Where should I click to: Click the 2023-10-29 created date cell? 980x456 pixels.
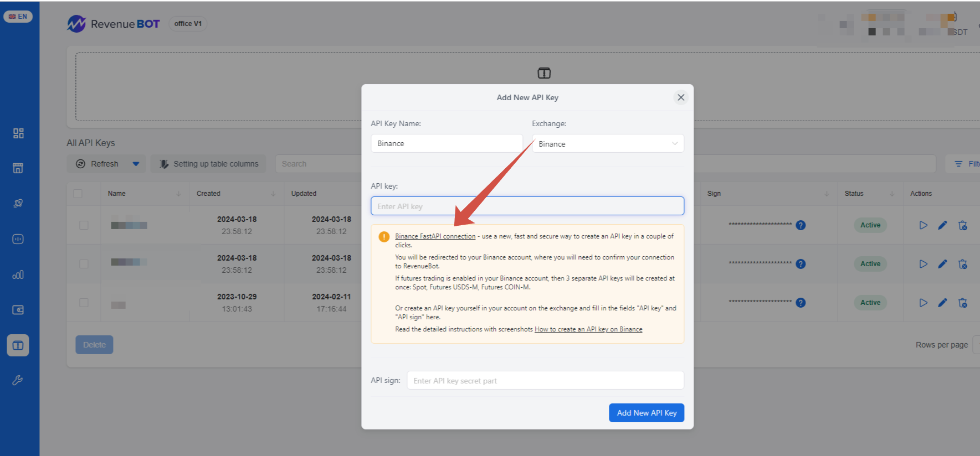tap(237, 303)
